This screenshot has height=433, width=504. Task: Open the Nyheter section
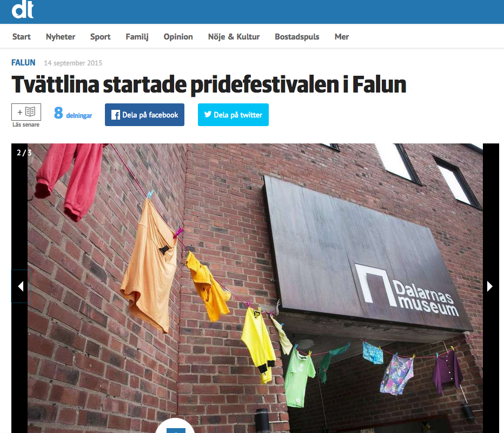pos(61,37)
